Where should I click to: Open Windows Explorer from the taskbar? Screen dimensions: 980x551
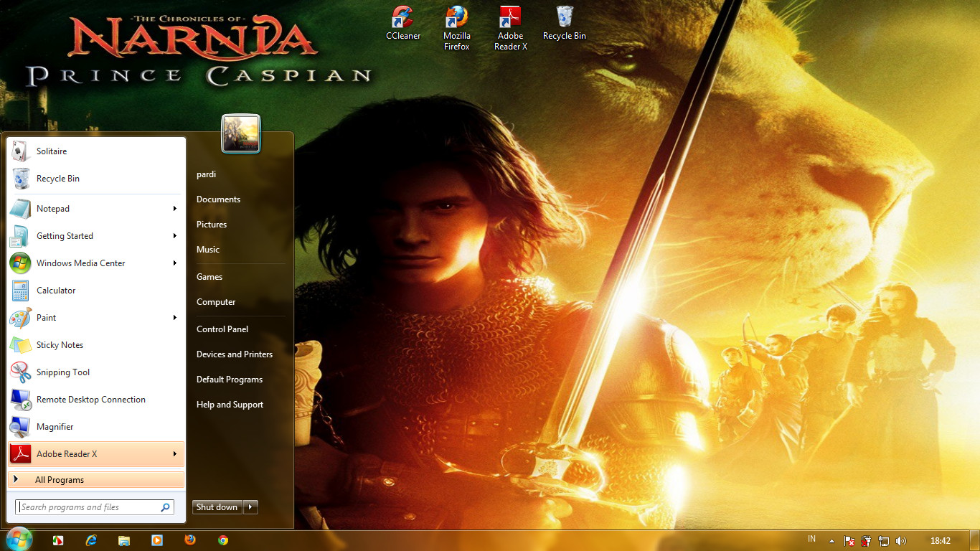coord(124,540)
